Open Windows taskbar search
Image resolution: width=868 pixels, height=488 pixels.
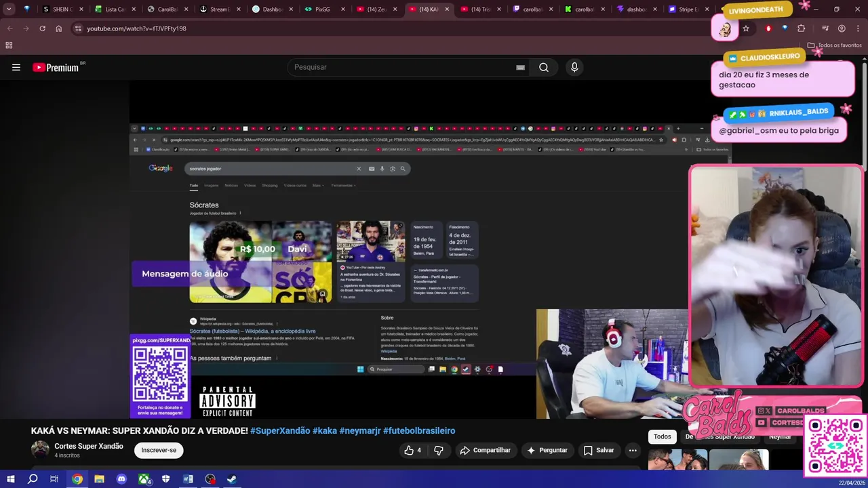click(x=33, y=479)
